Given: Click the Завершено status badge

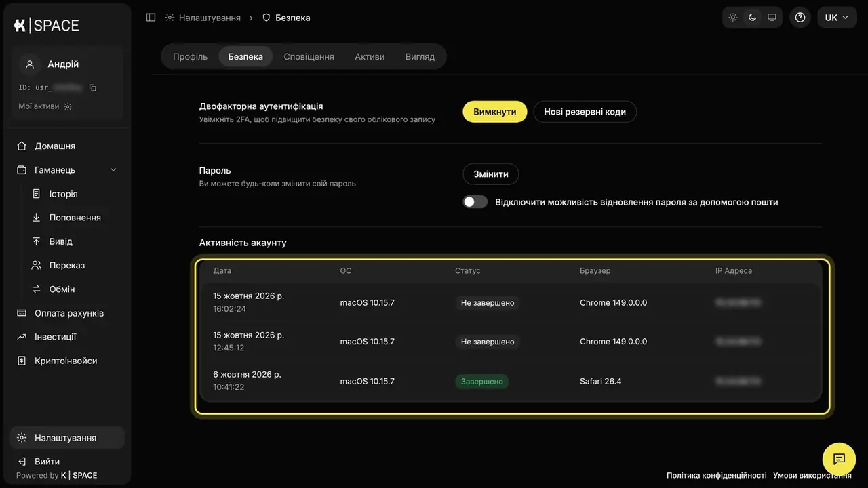Looking at the screenshot, I should (482, 382).
